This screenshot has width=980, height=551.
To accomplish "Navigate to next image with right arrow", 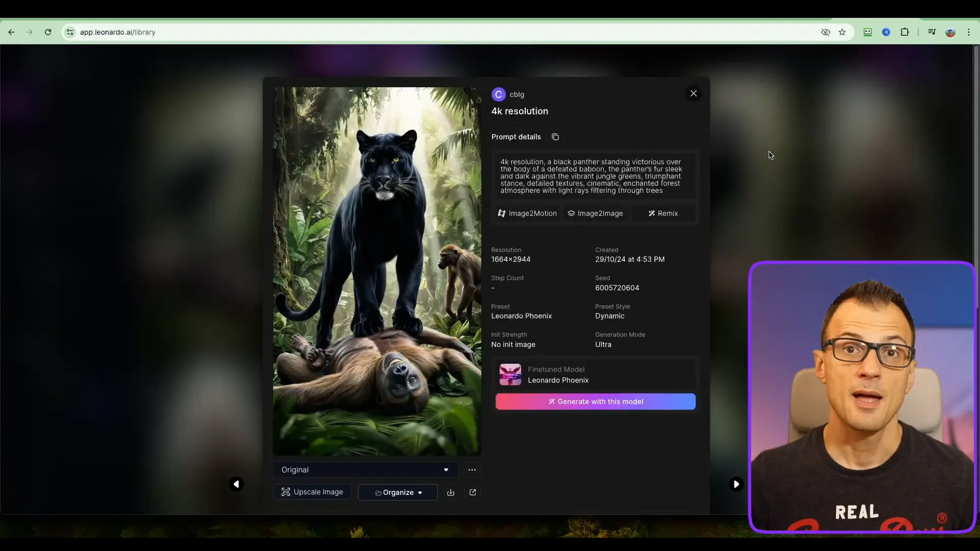I will (736, 484).
